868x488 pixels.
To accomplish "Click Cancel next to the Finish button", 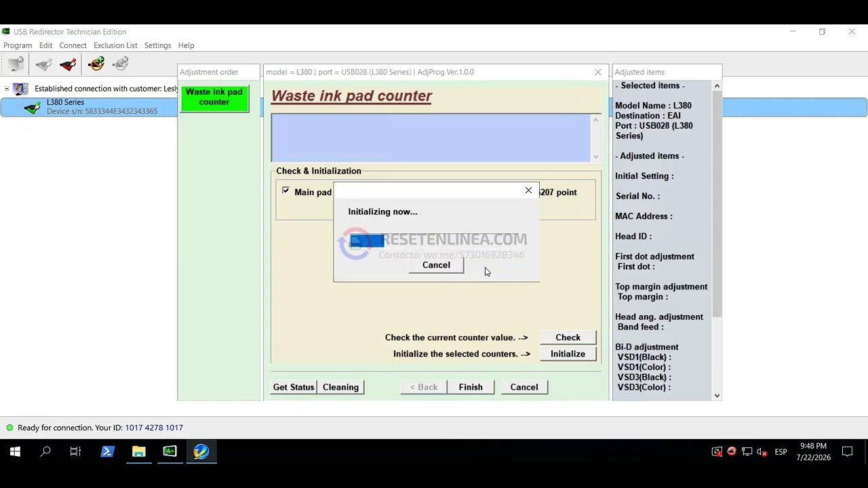I will coord(524,387).
